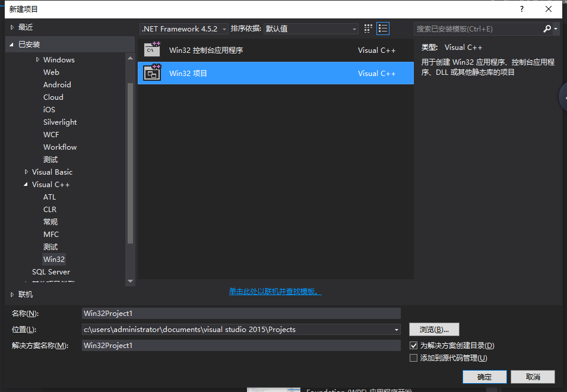Click the tree scrollbar down arrow
Image resolution: width=567 pixels, height=392 pixels.
pyautogui.click(x=130, y=281)
